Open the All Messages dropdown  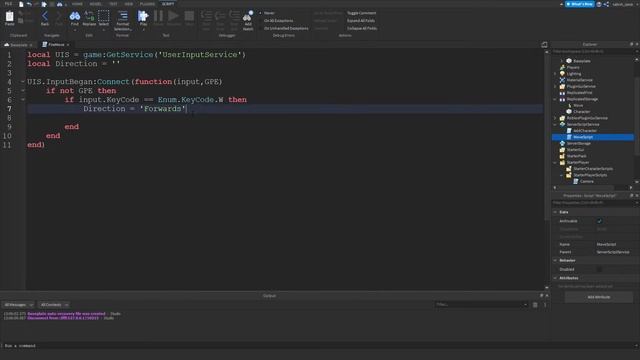(18, 305)
